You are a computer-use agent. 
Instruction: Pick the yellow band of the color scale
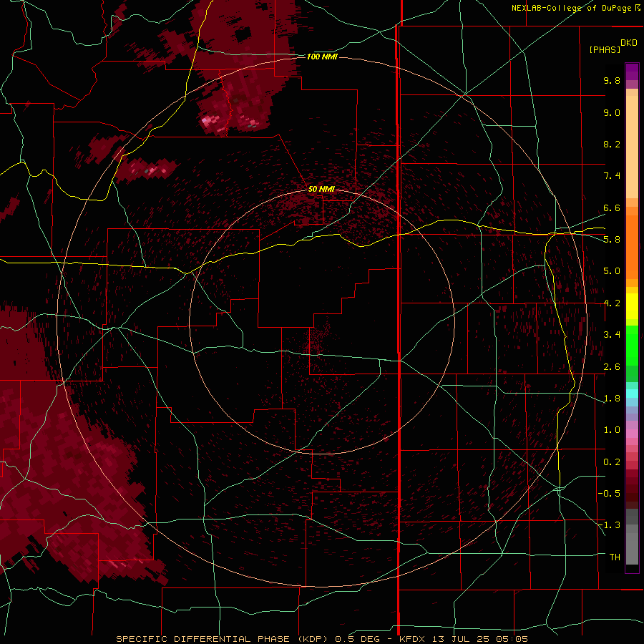click(x=632, y=306)
